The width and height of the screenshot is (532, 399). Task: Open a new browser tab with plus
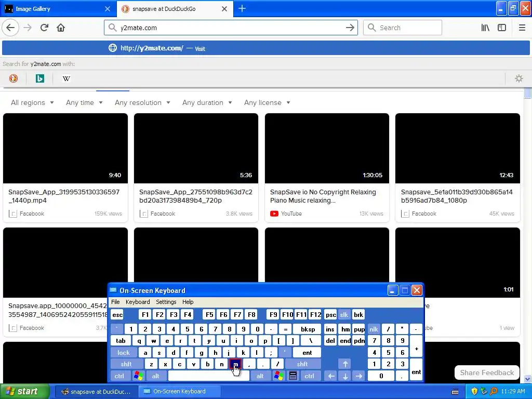(242, 8)
